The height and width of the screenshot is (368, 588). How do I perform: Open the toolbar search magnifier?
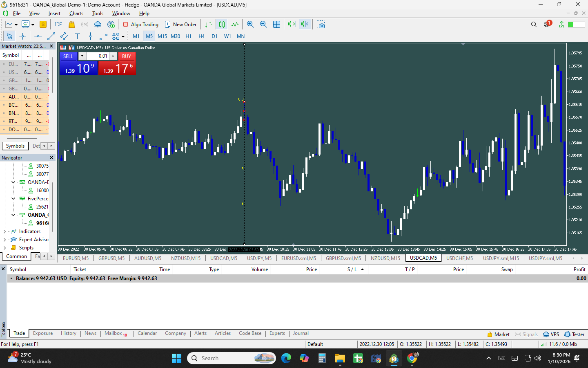pos(534,25)
